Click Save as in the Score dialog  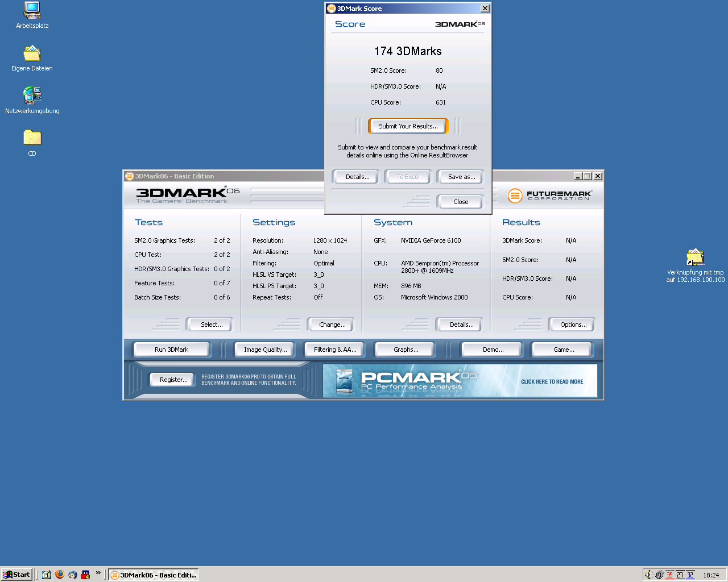coord(461,177)
